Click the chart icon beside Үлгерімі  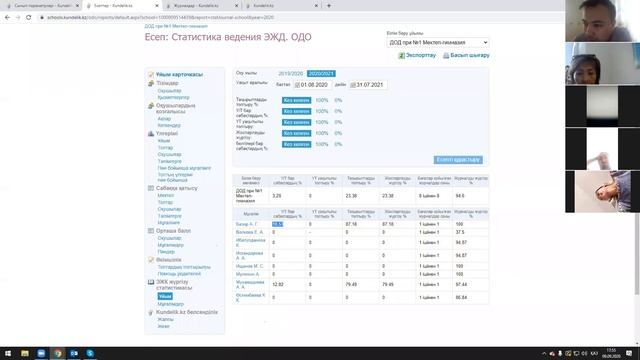coord(151,133)
